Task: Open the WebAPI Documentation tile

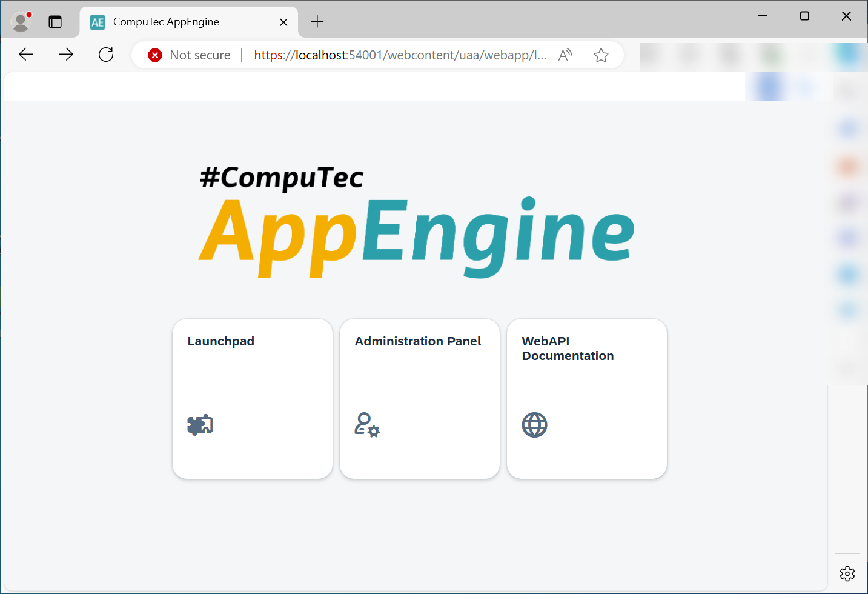Action: pos(587,399)
